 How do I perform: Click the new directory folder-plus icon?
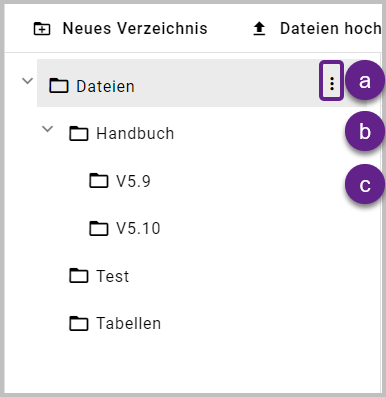pyautogui.click(x=42, y=29)
